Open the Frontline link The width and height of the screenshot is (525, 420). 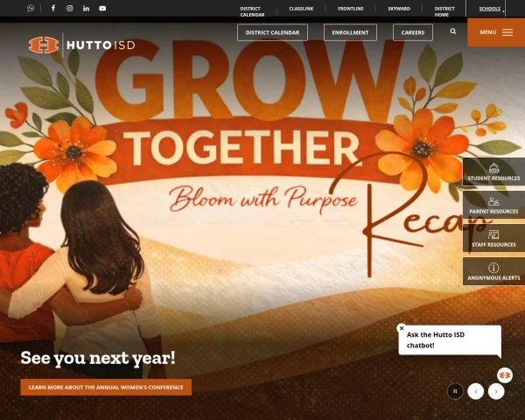pos(351,9)
